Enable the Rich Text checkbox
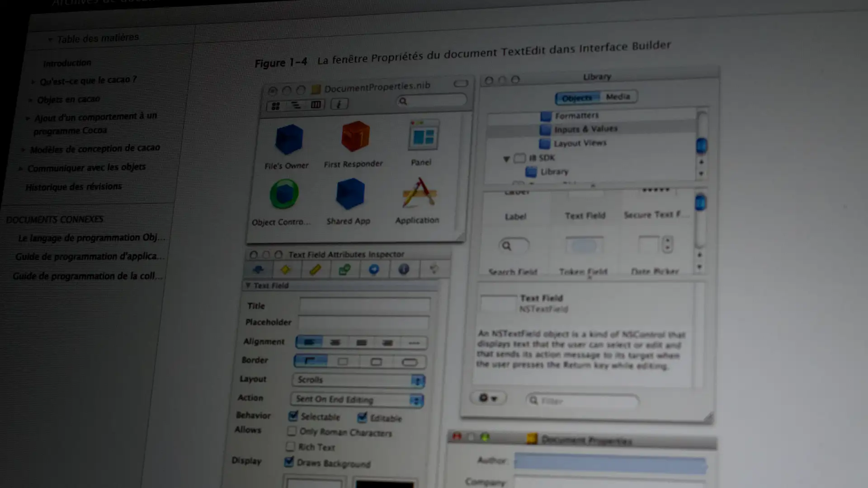 click(290, 447)
